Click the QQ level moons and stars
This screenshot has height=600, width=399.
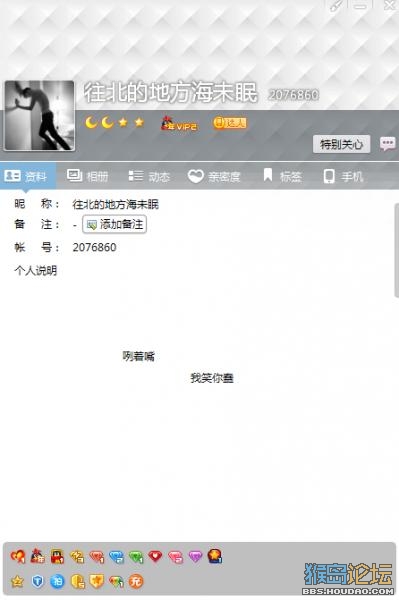pos(114,122)
